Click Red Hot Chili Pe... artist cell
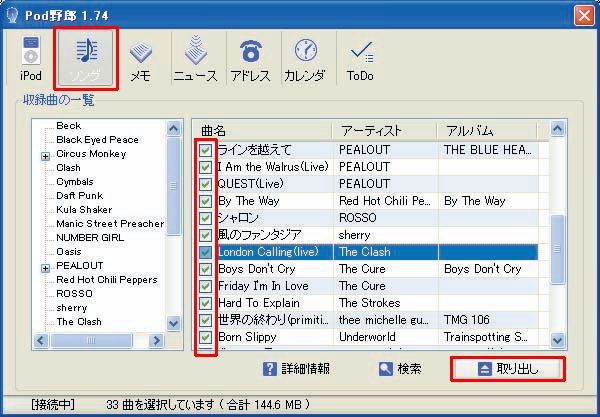600x417 pixels. coord(385,201)
